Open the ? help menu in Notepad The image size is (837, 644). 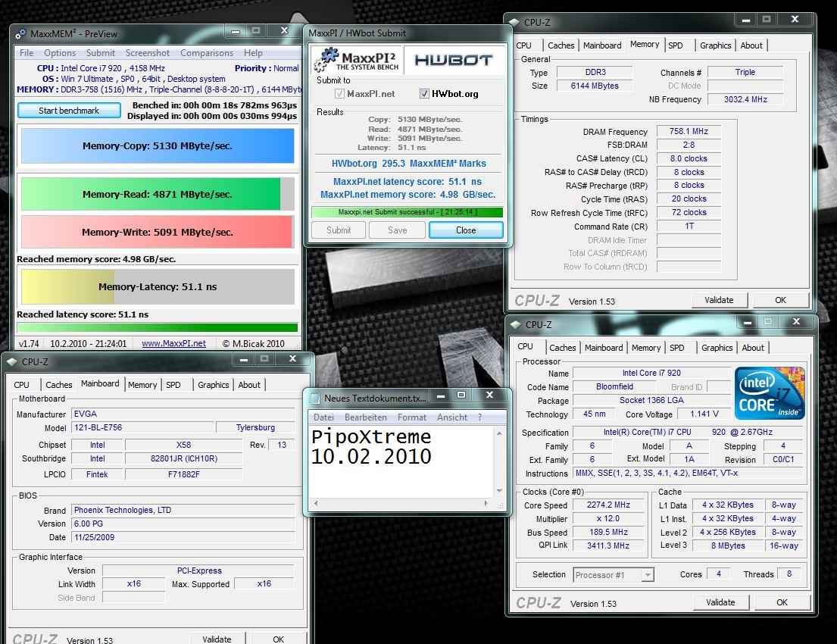(x=479, y=417)
